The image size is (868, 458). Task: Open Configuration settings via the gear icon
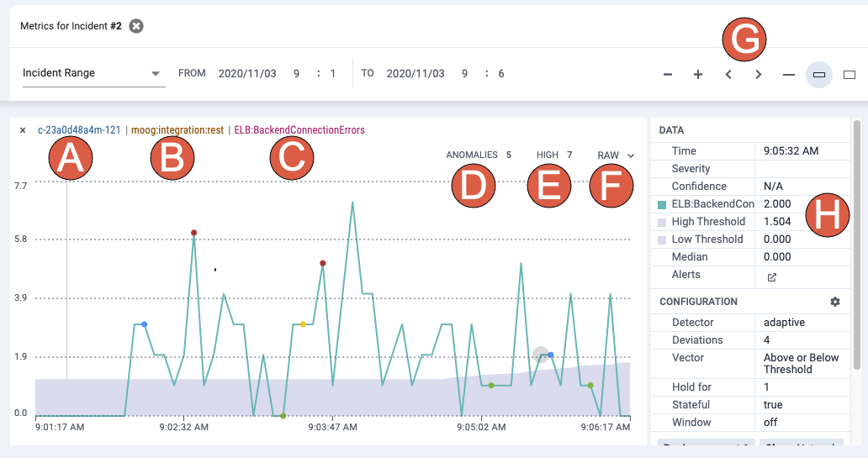tap(834, 302)
